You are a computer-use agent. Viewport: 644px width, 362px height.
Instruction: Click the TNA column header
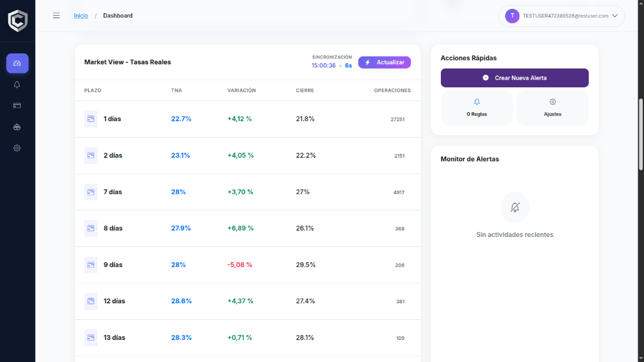tap(176, 90)
